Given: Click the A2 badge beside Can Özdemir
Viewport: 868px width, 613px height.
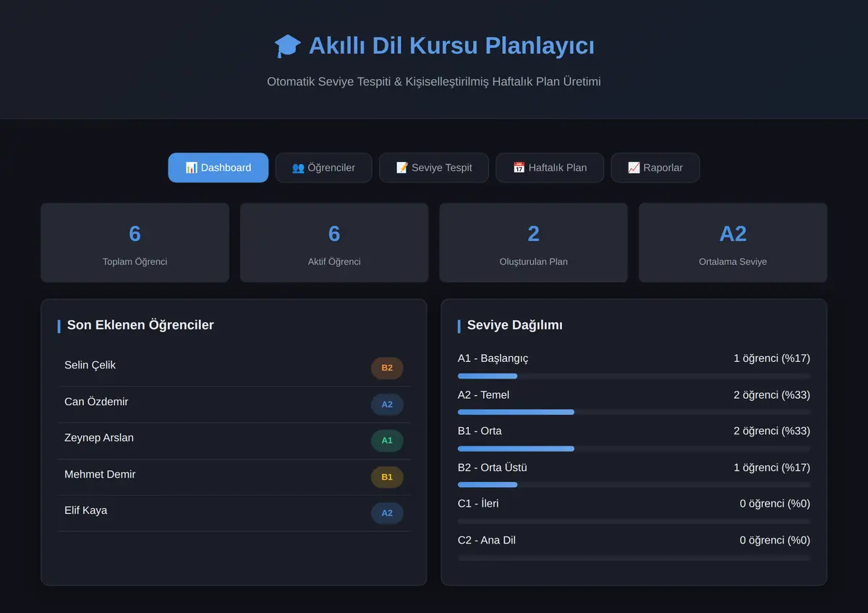Looking at the screenshot, I should pyautogui.click(x=387, y=405).
